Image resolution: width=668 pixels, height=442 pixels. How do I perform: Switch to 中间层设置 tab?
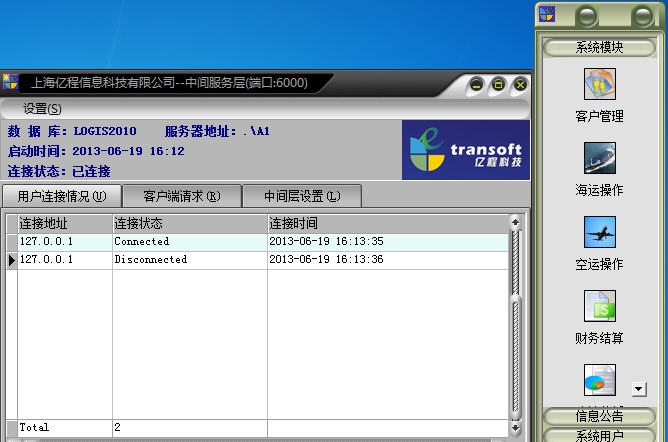coord(302,196)
